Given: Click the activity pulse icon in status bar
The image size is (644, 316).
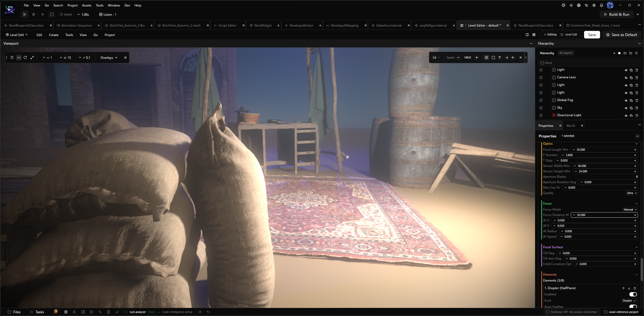Looking at the screenshot, I should 100,312.
